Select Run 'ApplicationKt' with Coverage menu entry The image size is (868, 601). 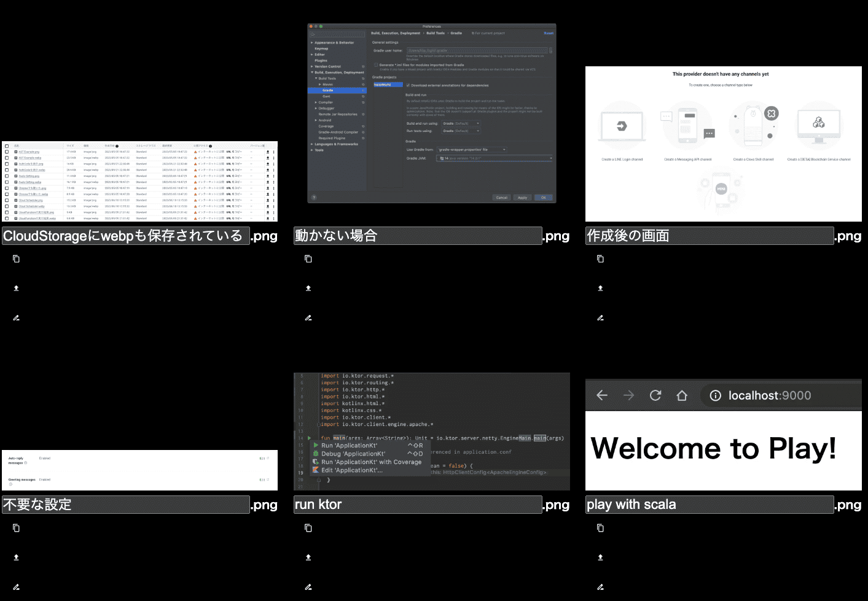pyautogui.click(x=371, y=462)
